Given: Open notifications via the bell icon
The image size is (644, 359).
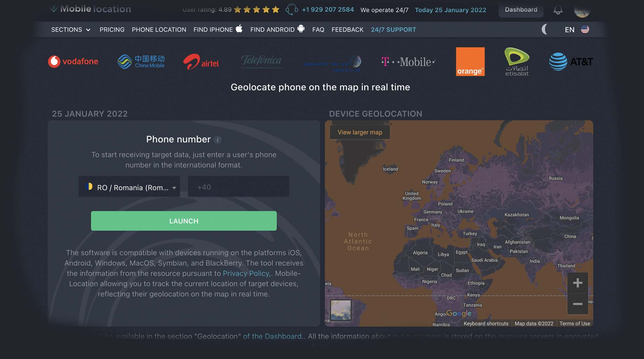Looking at the screenshot, I should (x=558, y=10).
